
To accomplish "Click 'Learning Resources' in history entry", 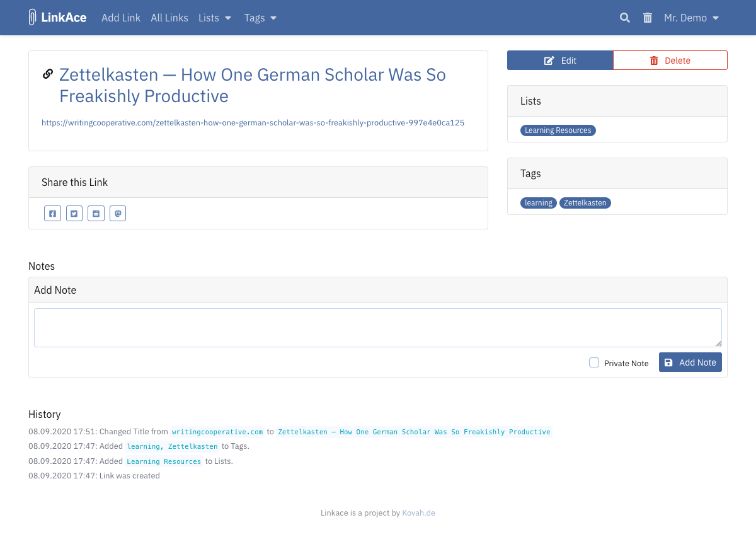I will tap(164, 461).
